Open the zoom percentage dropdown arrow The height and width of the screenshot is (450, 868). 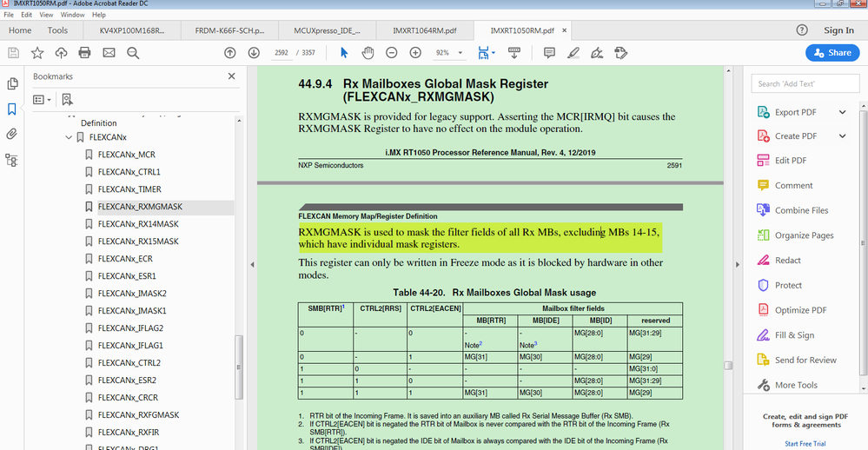pyautogui.click(x=460, y=53)
